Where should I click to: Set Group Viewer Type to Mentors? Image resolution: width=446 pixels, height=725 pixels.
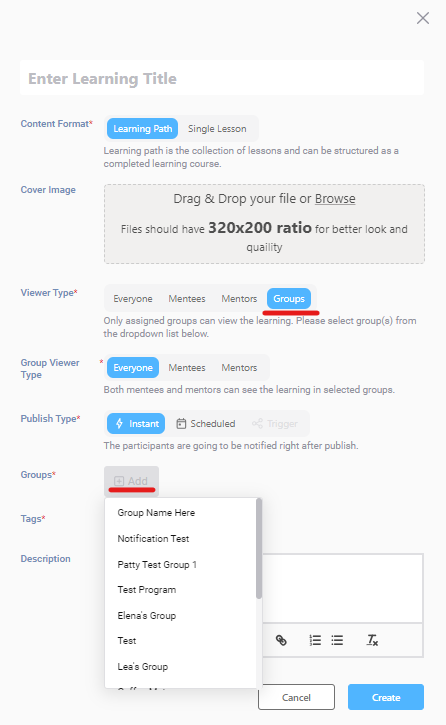[x=239, y=368]
